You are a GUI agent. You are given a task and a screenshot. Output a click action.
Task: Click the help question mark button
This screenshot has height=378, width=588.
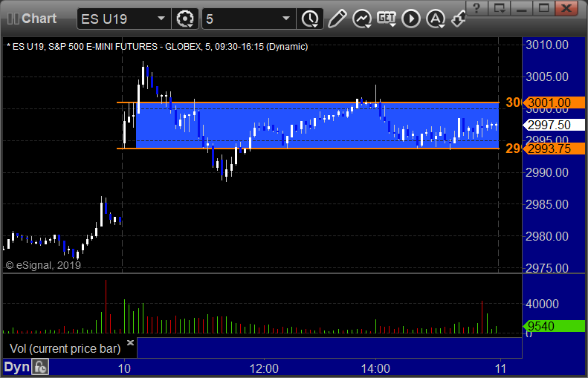[476, 8]
